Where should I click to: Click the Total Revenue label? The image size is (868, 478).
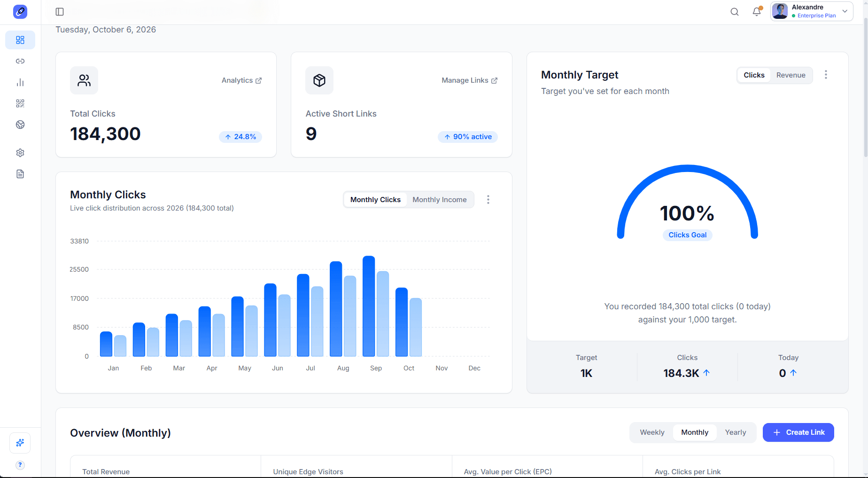[x=106, y=472]
